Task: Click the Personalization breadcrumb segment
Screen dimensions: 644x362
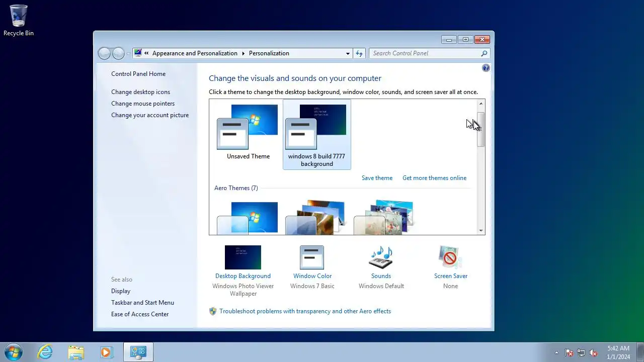Action: click(269, 53)
